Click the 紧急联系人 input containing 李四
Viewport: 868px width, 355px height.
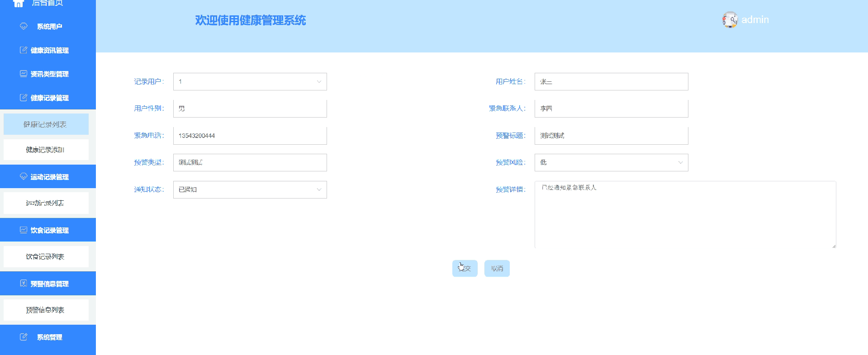pos(611,109)
